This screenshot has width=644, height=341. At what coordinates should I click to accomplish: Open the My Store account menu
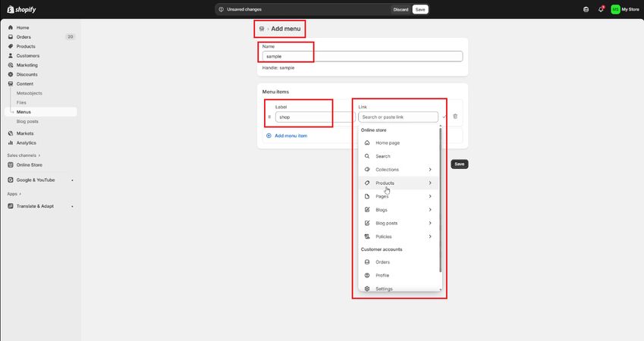[x=625, y=9]
